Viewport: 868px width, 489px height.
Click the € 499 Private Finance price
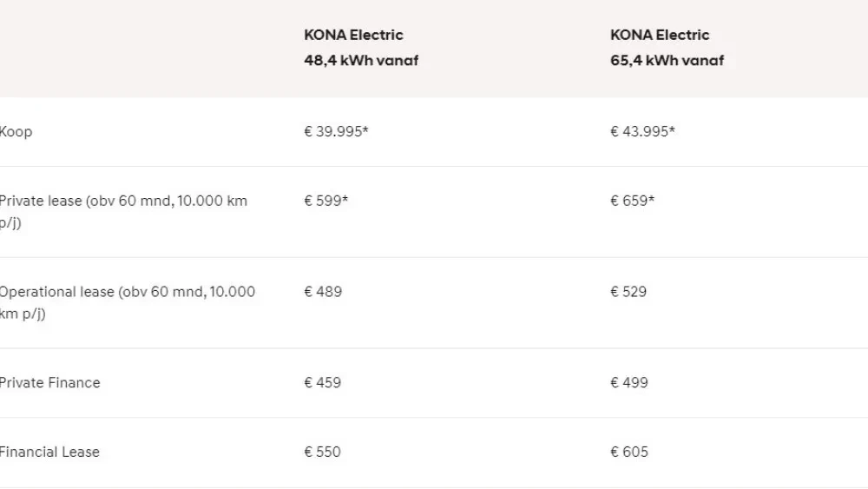coord(629,383)
